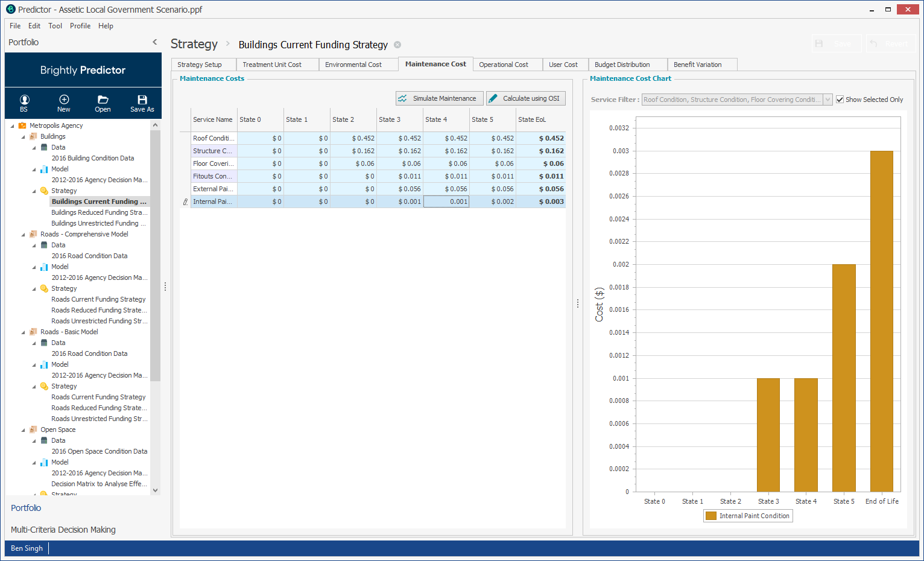Click the Strategy coins icon under Buildings

(44, 191)
